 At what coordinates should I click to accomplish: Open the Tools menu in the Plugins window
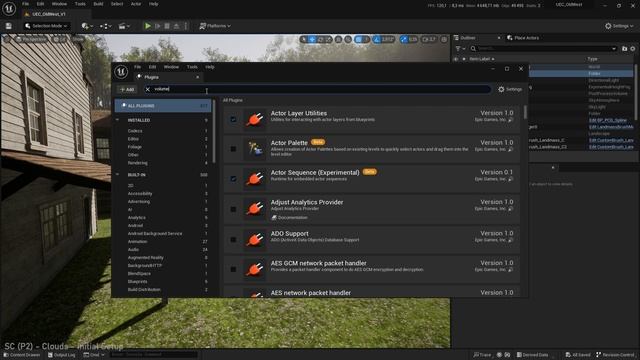click(x=192, y=67)
